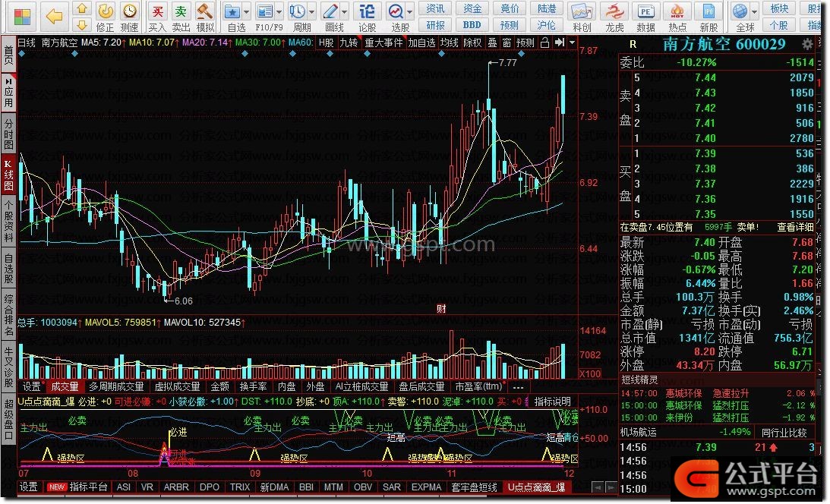Viewport: 830px width, 504px height.
Task: Go back with the yellow left arrow
Action: [55, 17]
